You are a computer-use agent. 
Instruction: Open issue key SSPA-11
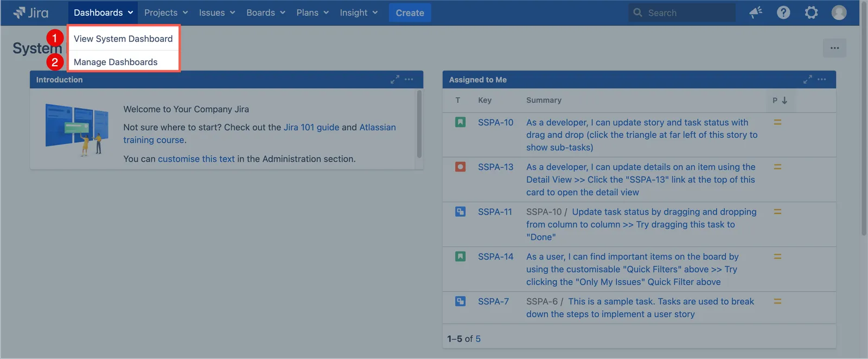(x=495, y=212)
